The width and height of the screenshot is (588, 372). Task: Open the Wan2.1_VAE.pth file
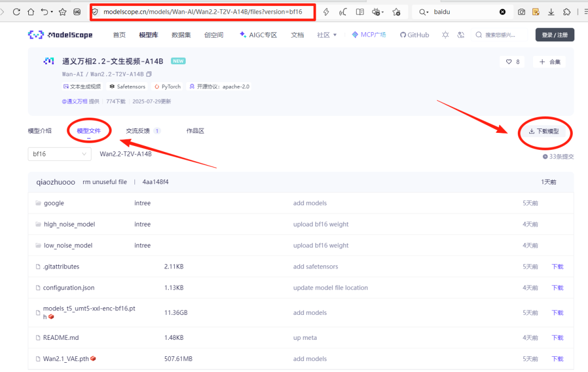[66, 359]
